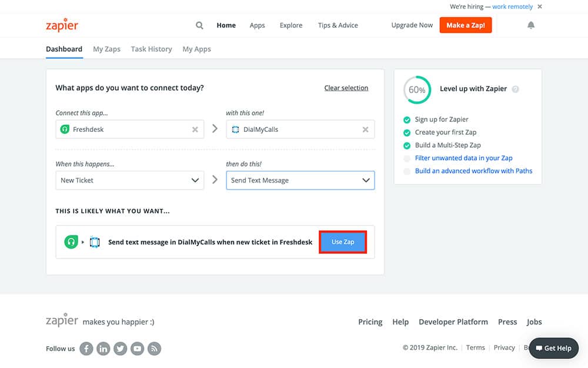Click the Make a Zap! button
The image size is (588, 368).
pos(465,25)
